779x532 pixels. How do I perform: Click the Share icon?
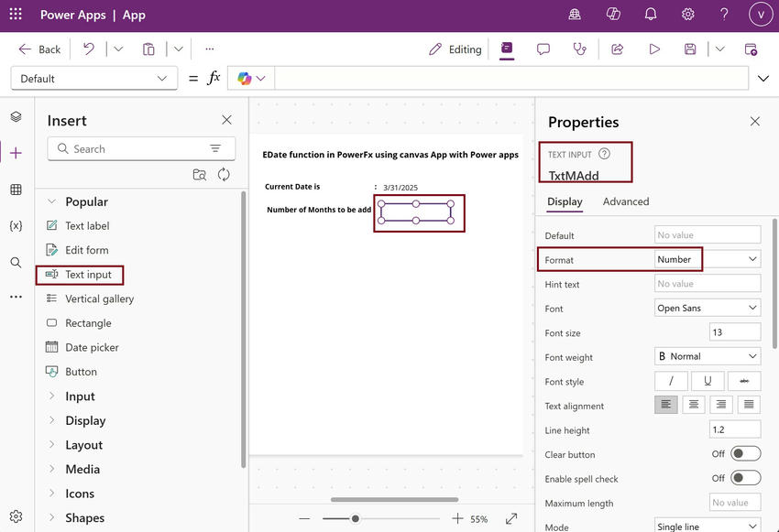coord(617,49)
